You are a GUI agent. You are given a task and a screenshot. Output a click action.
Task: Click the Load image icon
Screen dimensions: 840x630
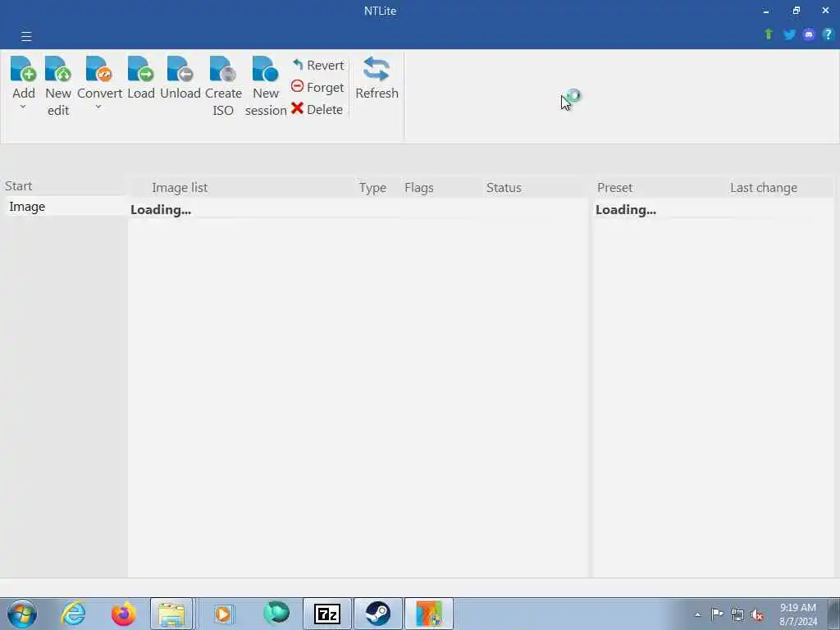click(141, 70)
